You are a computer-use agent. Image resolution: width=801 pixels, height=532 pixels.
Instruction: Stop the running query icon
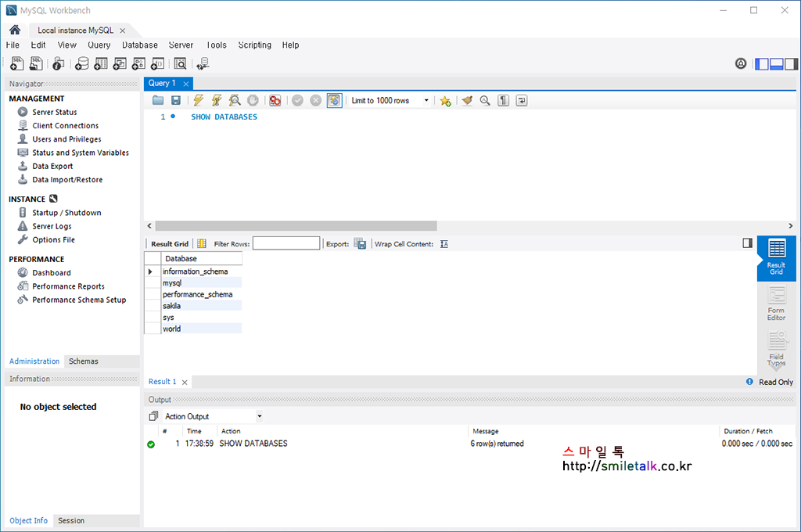point(253,101)
